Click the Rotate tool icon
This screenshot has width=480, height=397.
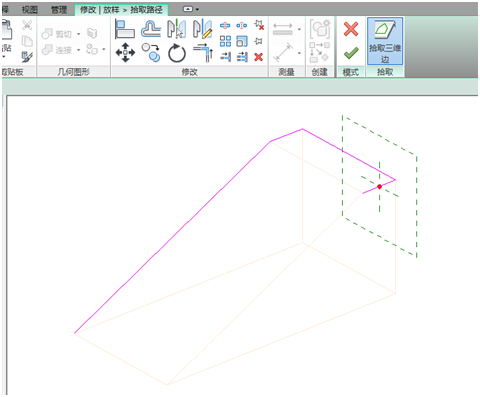point(177,53)
